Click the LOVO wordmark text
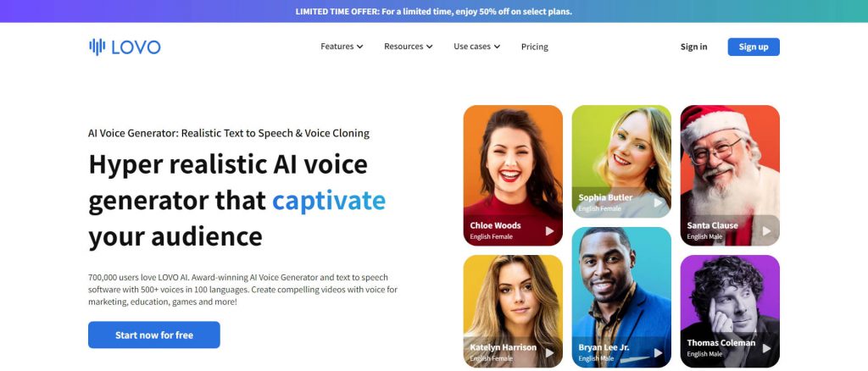The width and height of the screenshot is (868, 371). 136,47
